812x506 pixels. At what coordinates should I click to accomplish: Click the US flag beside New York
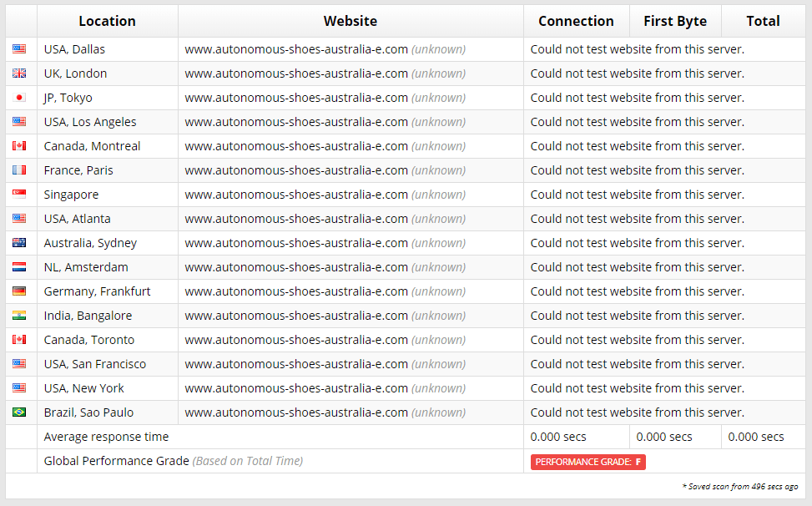tap(19, 388)
